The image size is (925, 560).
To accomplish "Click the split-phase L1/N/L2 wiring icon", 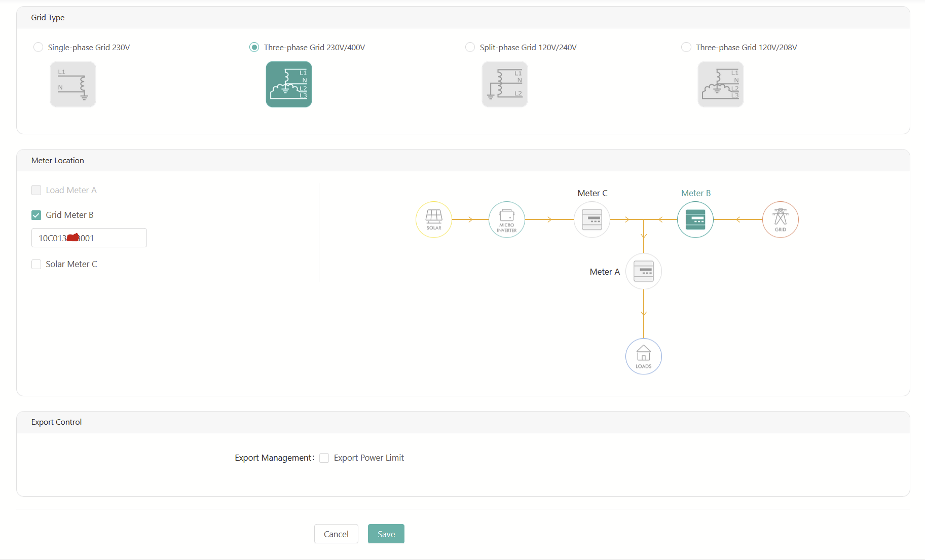I will pos(505,84).
